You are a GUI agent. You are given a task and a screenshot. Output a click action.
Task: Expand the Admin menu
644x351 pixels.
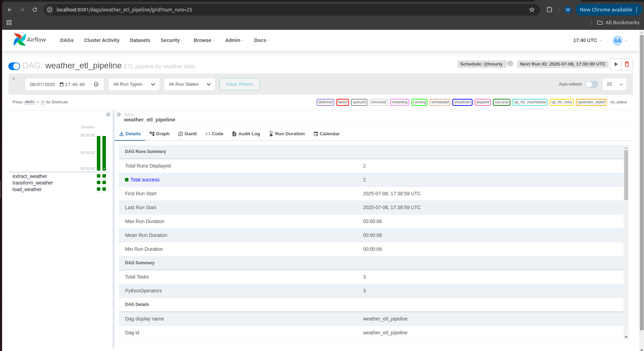[234, 40]
